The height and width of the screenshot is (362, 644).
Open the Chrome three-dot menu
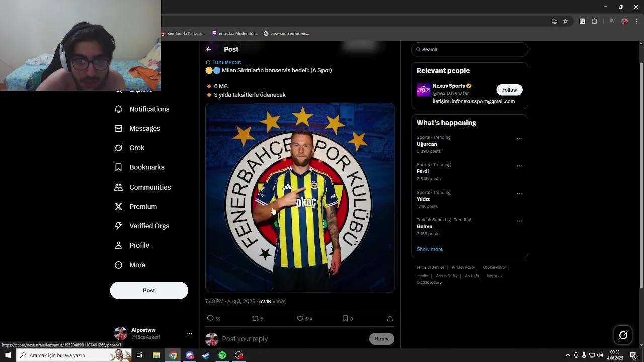tap(636, 21)
